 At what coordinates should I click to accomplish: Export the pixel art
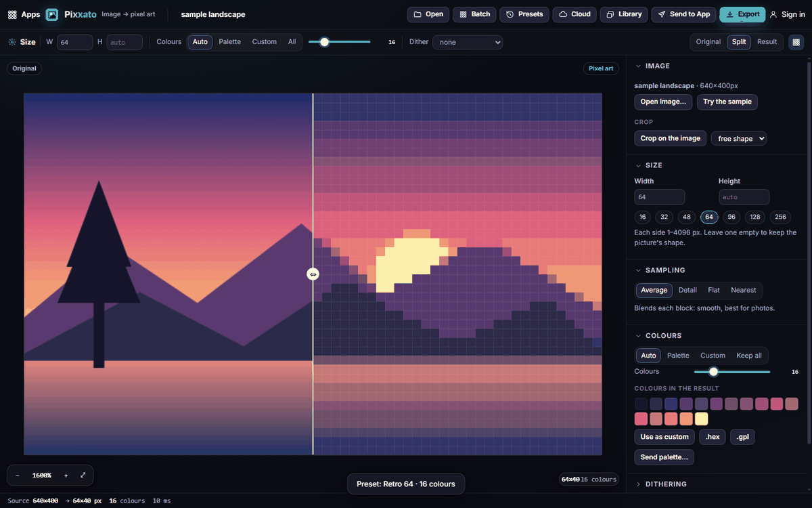point(742,14)
